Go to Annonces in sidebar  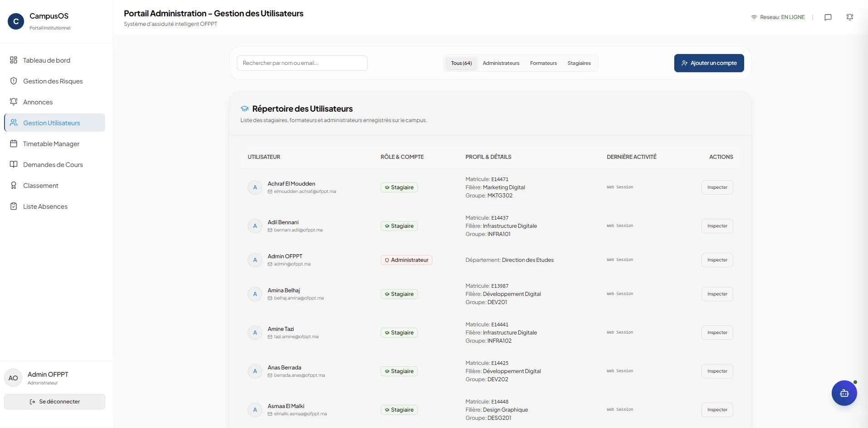55,102
